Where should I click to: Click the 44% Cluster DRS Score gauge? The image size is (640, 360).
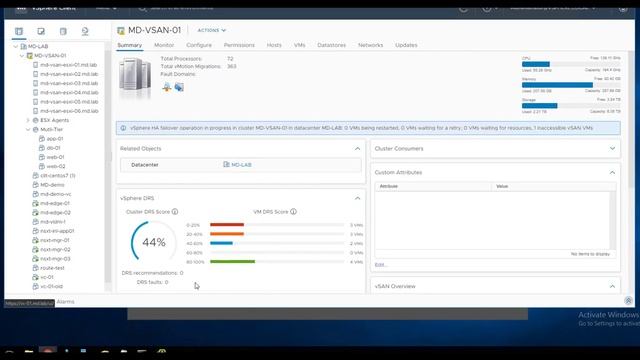(x=153, y=242)
